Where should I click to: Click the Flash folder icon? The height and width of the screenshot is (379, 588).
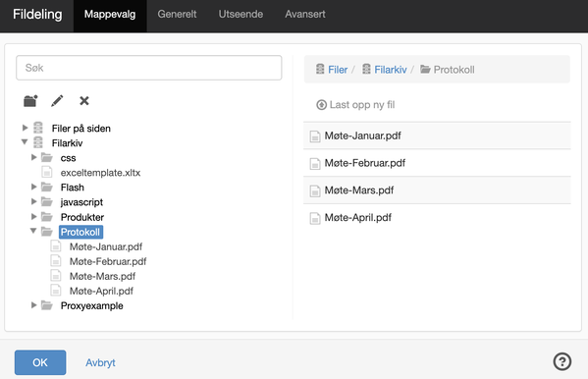[x=47, y=187]
